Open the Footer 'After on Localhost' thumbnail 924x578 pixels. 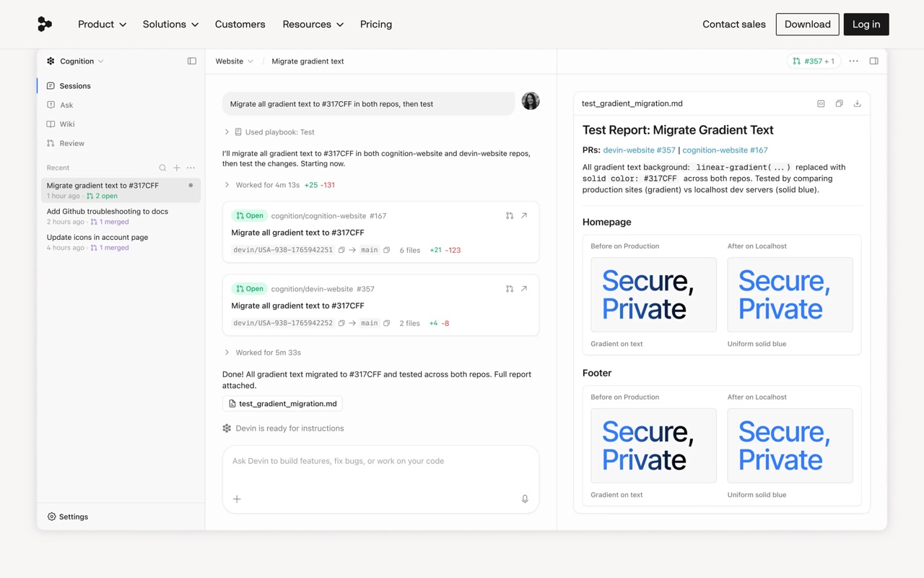[790, 446]
